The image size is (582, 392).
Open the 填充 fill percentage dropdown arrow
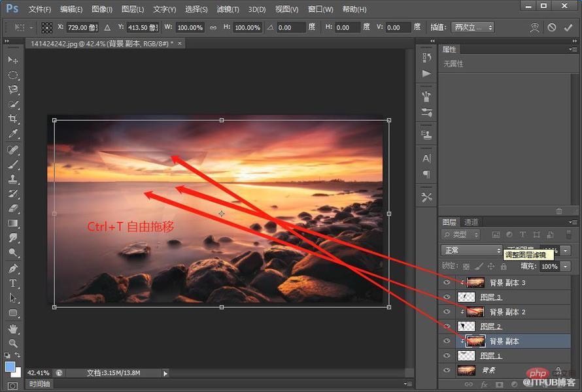point(565,267)
